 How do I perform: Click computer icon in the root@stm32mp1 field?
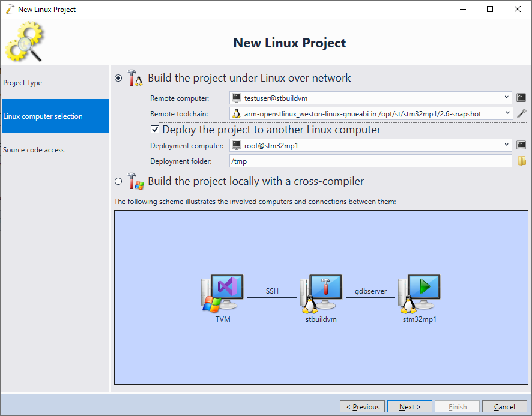237,145
